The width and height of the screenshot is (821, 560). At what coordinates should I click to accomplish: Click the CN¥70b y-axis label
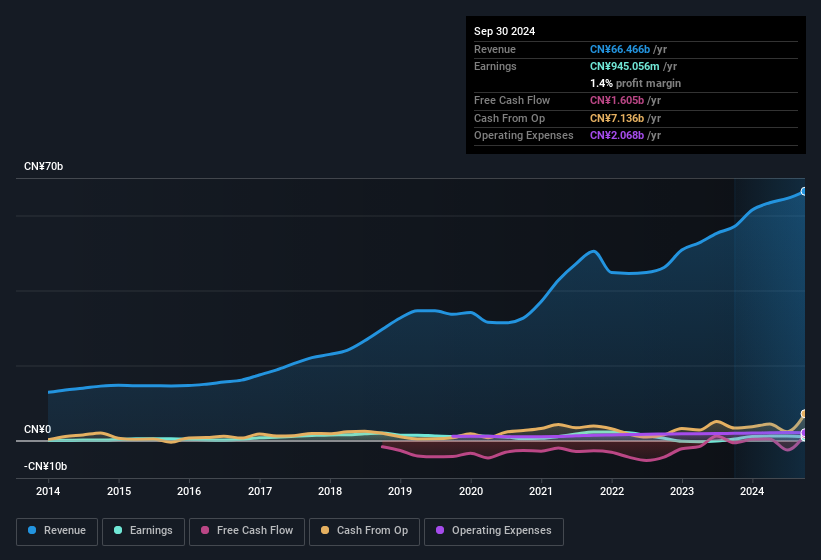coord(44,166)
